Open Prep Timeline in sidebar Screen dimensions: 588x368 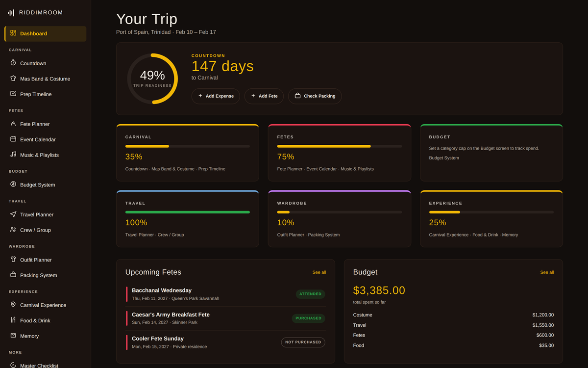(46, 94)
